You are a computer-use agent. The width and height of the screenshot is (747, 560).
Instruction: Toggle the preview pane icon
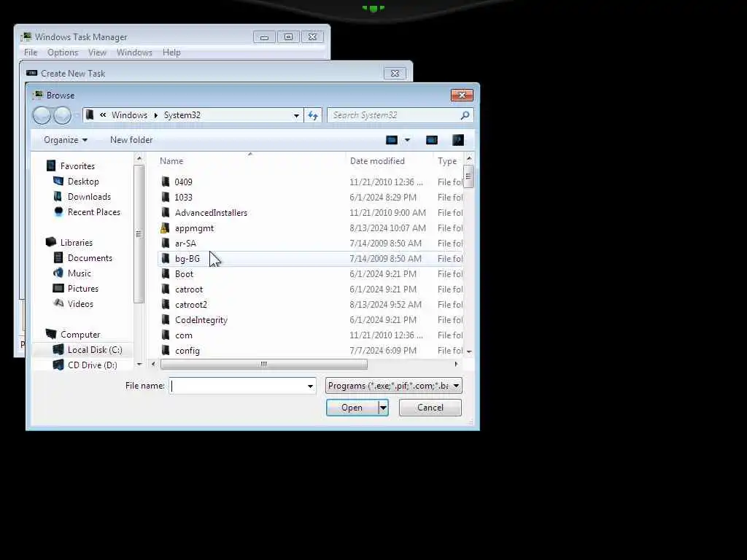coord(432,140)
